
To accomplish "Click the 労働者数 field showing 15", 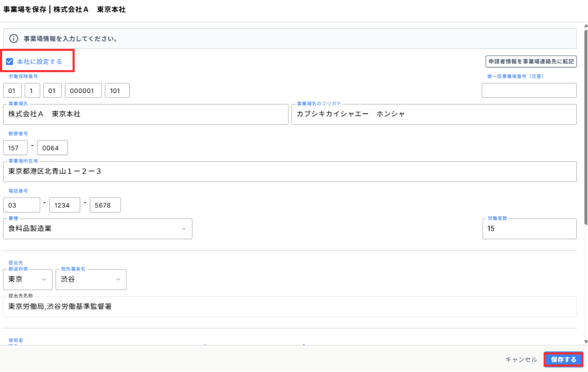I will pyautogui.click(x=529, y=229).
